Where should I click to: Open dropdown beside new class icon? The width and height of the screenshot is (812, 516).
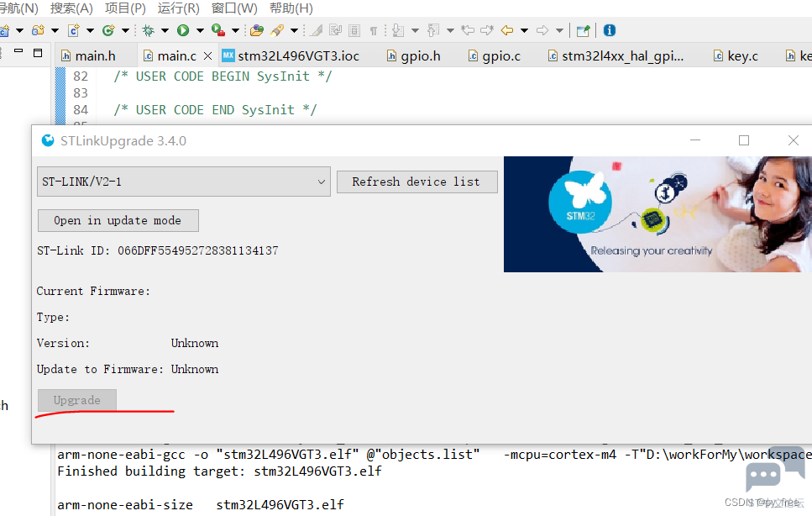pos(125,30)
